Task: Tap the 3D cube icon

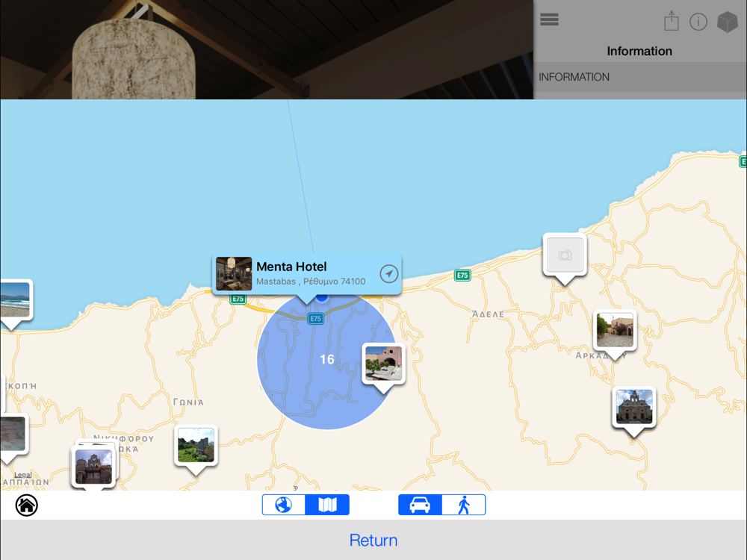Action: point(727,22)
